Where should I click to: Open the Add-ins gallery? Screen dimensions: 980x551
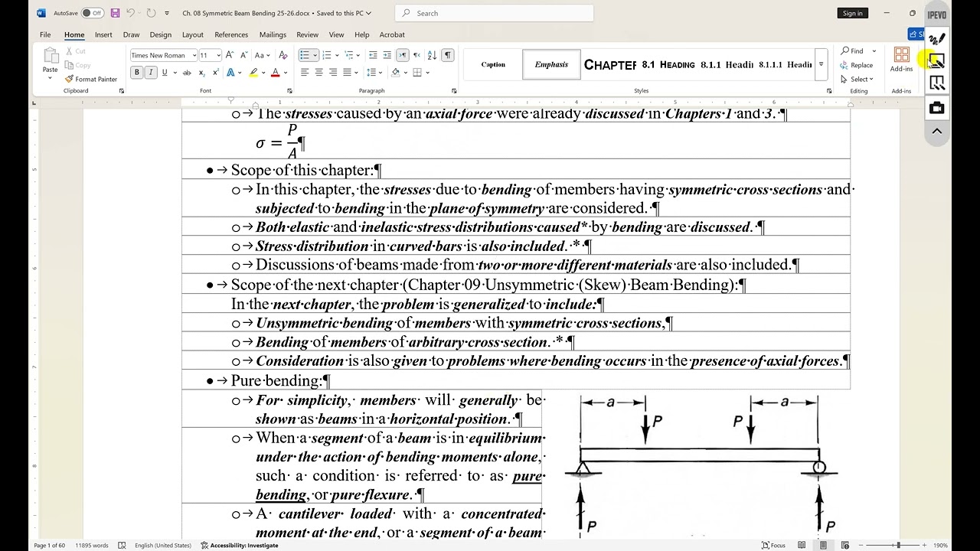coord(901,60)
